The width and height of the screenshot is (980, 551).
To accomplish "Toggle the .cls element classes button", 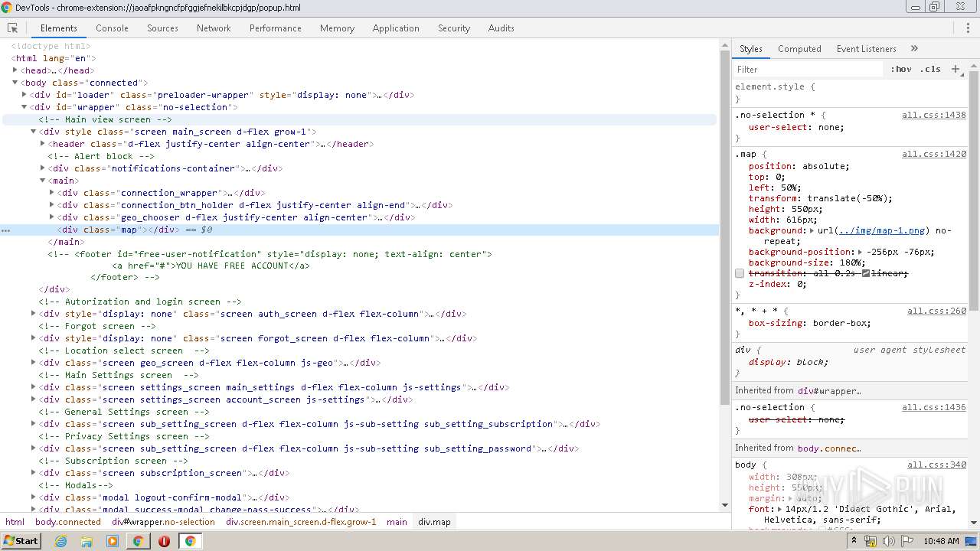I will [x=930, y=69].
